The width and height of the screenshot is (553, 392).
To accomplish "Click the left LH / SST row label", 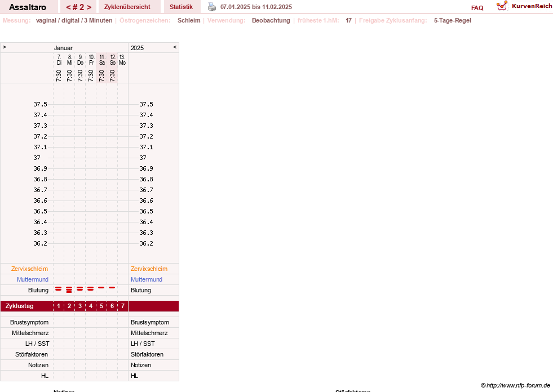I will pyautogui.click(x=37, y=344).
